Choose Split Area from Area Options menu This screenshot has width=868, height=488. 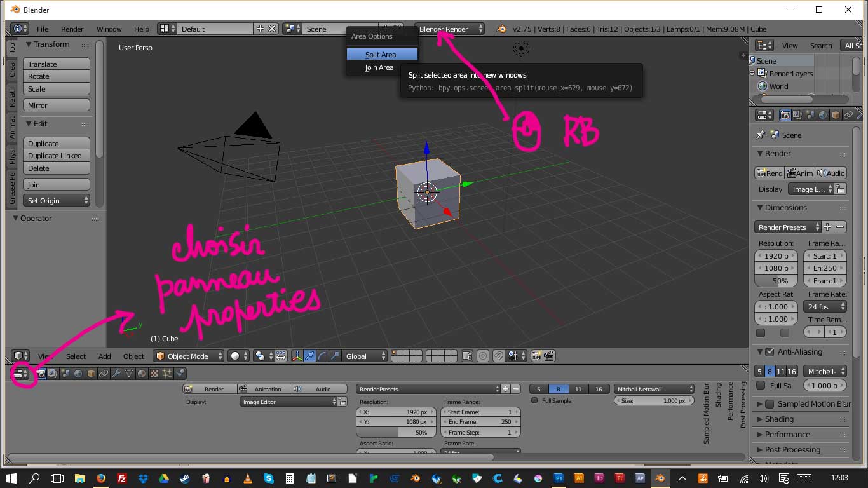tap(381, 55)
